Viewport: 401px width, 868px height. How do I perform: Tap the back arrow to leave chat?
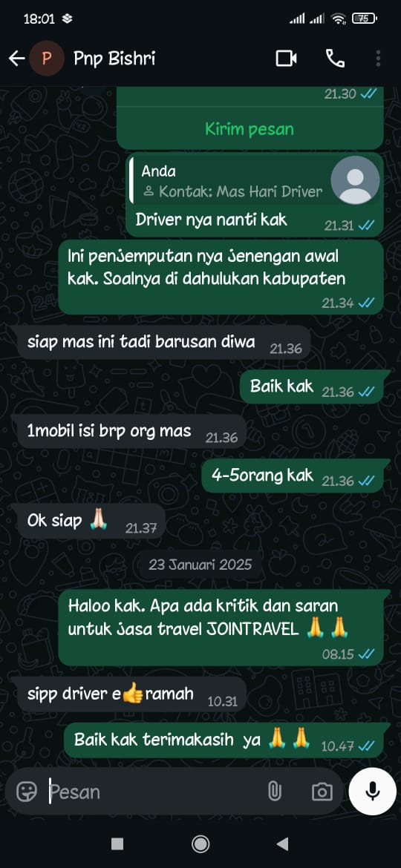click(x=16, y=58)
